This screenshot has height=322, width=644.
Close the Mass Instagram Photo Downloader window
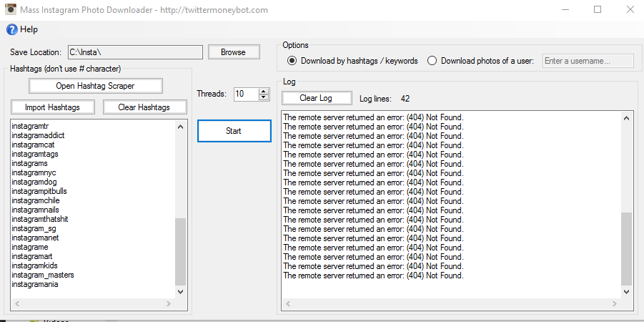coord(629,9)
